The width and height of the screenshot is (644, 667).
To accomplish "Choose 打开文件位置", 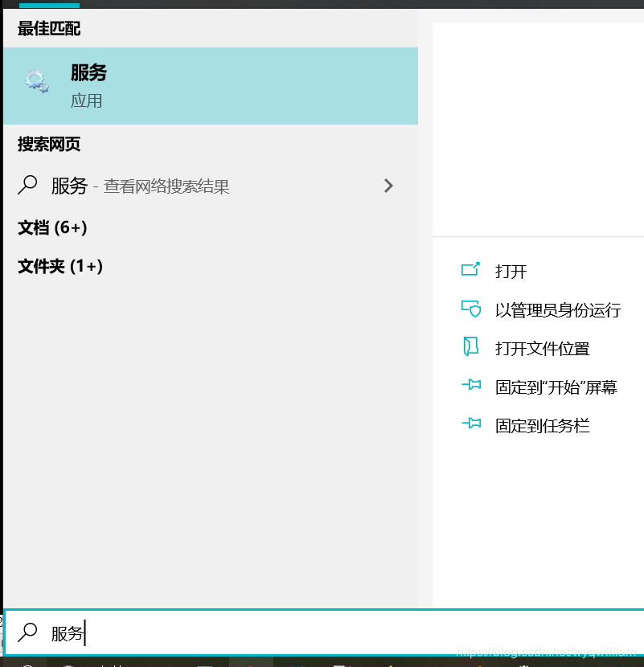I will (542, 349).
